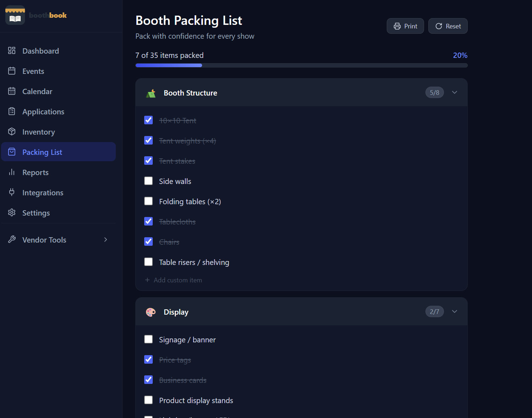
Task: Check the Side walls checkbox
Action: pos(148,181)
